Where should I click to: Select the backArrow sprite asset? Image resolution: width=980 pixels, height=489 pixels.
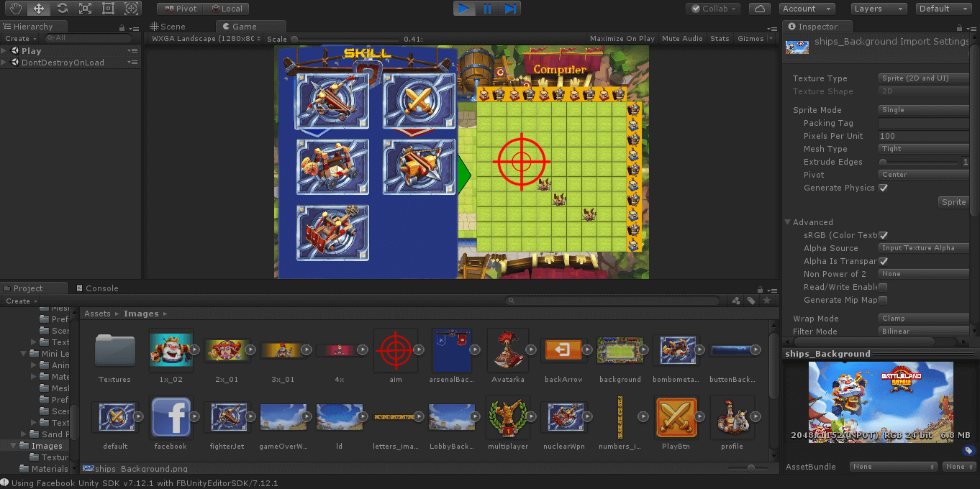(563, 356)
